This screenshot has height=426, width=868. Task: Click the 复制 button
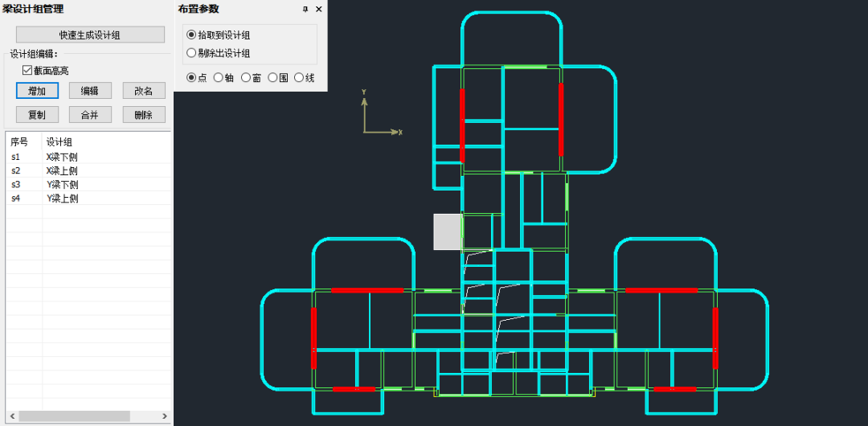pyautogui.click(x=37, y=115)
